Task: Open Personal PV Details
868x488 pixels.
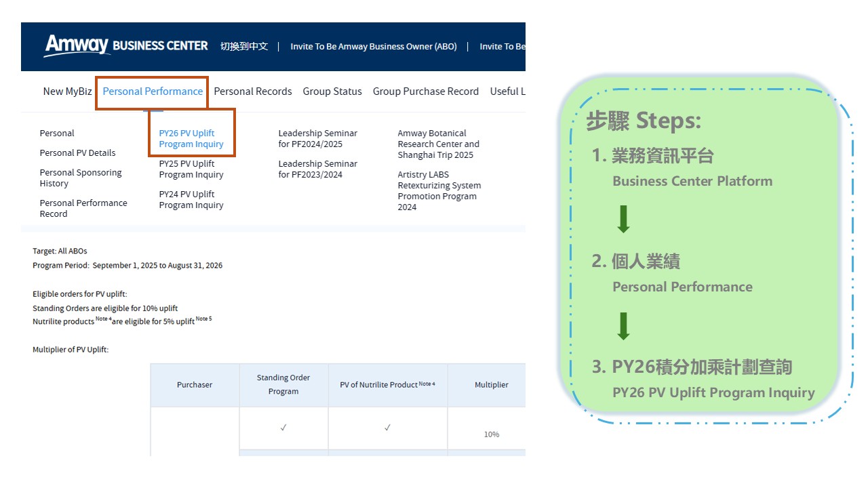Action: pos(77,153)
